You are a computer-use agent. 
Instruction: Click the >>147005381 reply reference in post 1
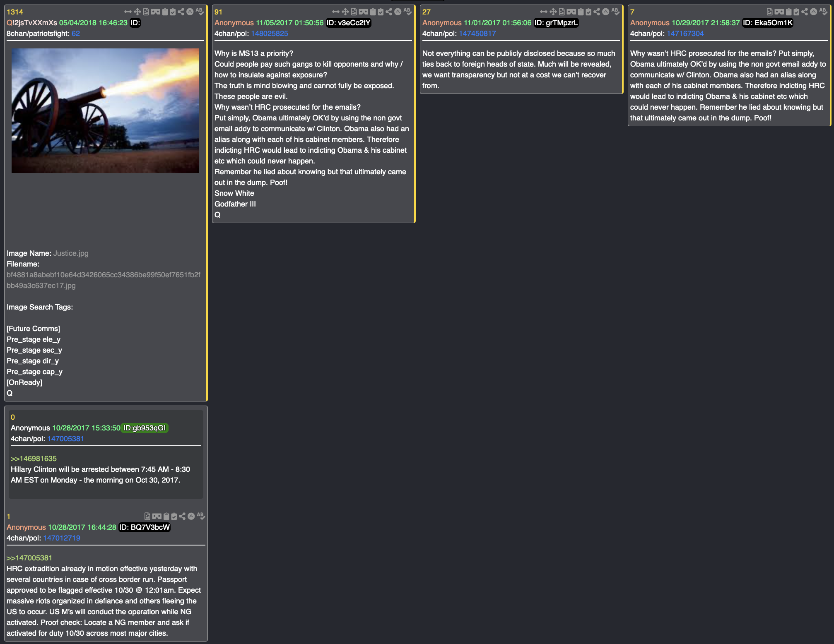click(x=29, y=558)
